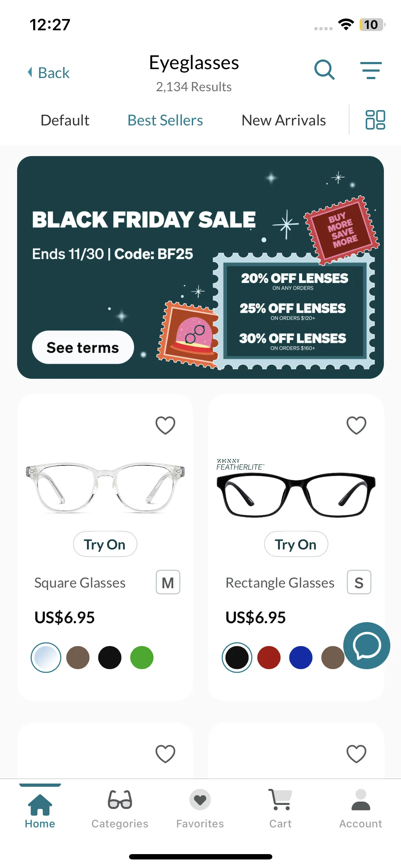Image resolution: width=401 pixels, height=868 pixels.
Task: Select the Default sort tab
Action: [65, 120]
